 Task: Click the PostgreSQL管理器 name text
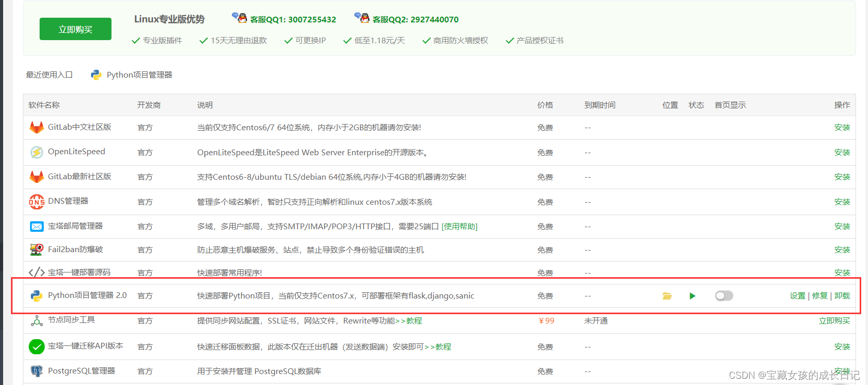point(81,371)
